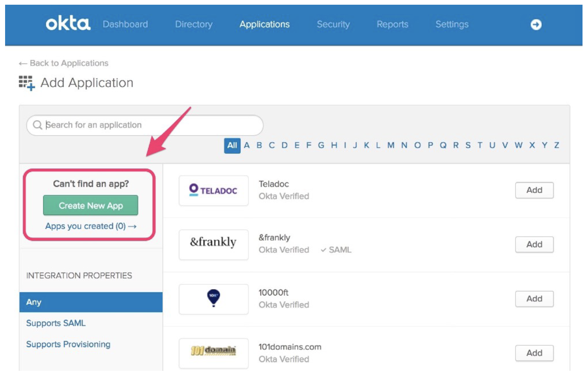This screenshot has width=588, height=383.
Task: Open the &frankly logo tile
Action: [214, 245]
